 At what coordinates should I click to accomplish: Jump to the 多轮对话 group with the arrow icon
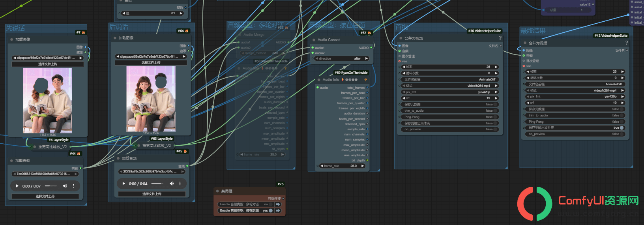[x=278, y=204]
